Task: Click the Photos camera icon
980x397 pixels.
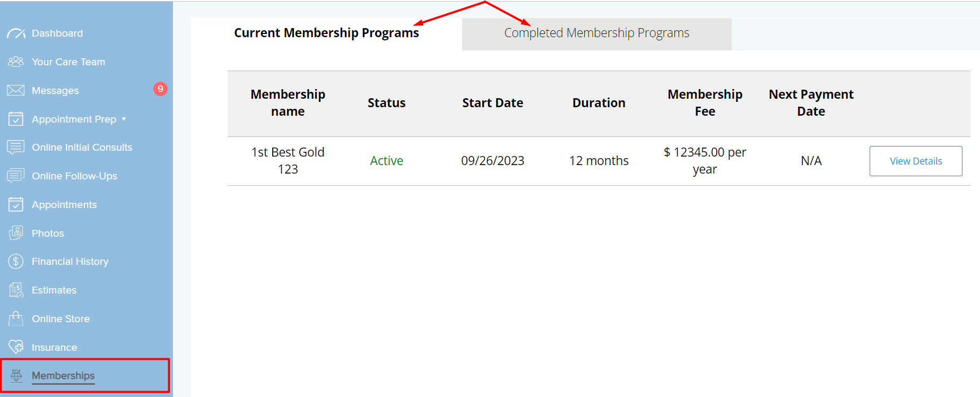Action: tap(16, 233)
